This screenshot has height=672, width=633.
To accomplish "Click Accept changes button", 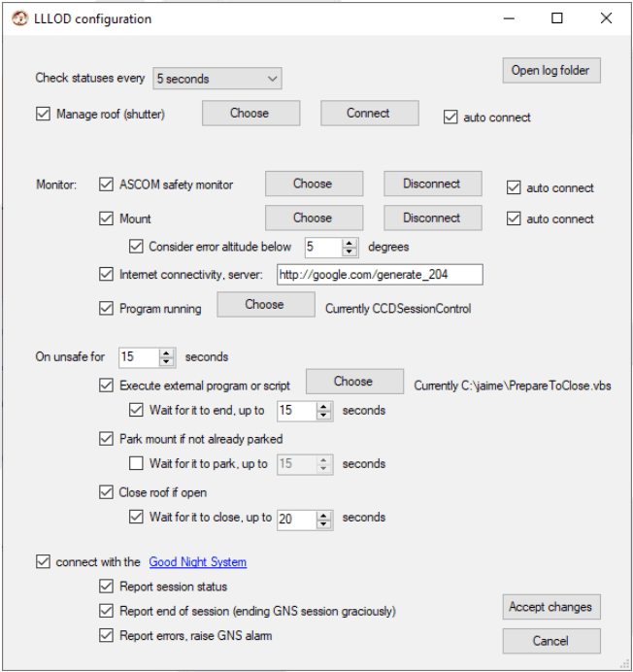I will pyautogui.click(x=551, y=607).
